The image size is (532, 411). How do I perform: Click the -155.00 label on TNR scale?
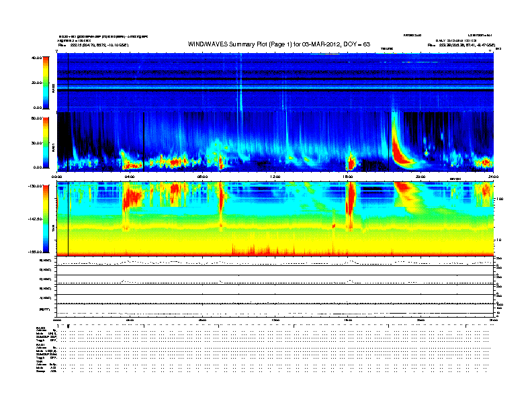click(35, 252)
